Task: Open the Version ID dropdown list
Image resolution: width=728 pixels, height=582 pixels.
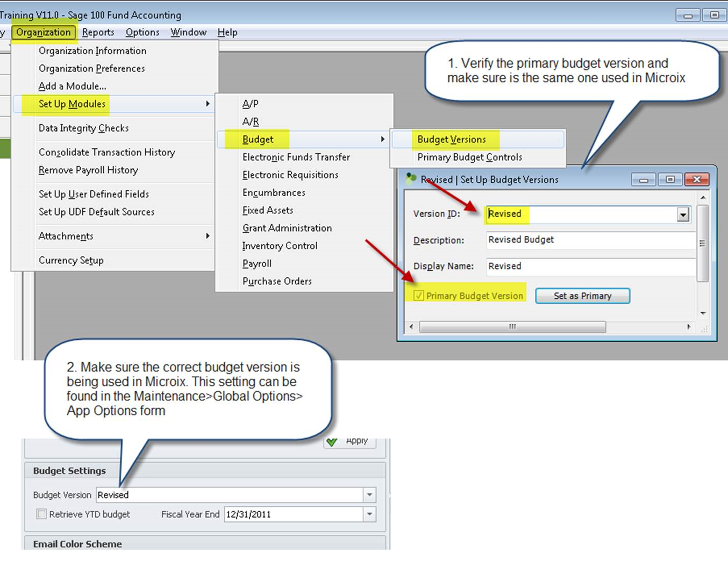Action: pyautogui.click(x=683, y=214)
